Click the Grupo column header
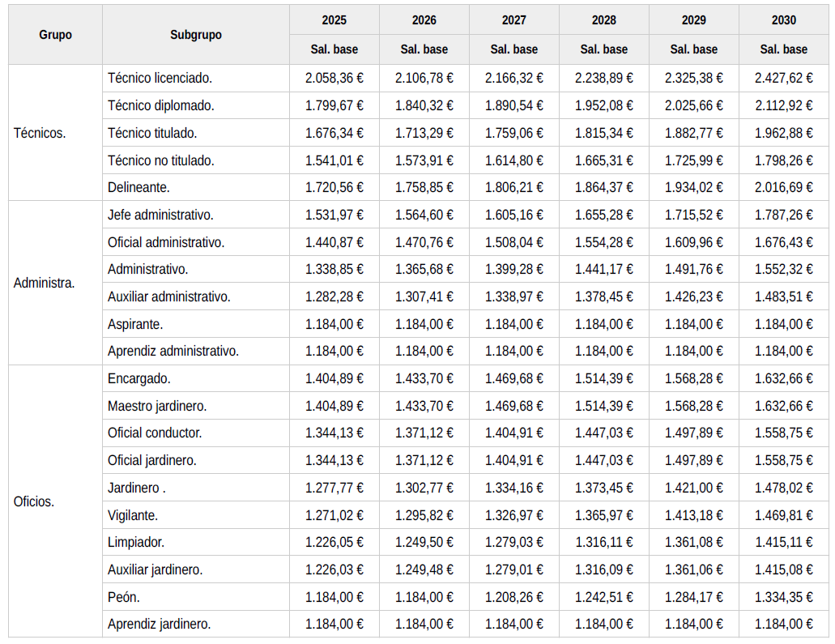 (x=55, y=35)
